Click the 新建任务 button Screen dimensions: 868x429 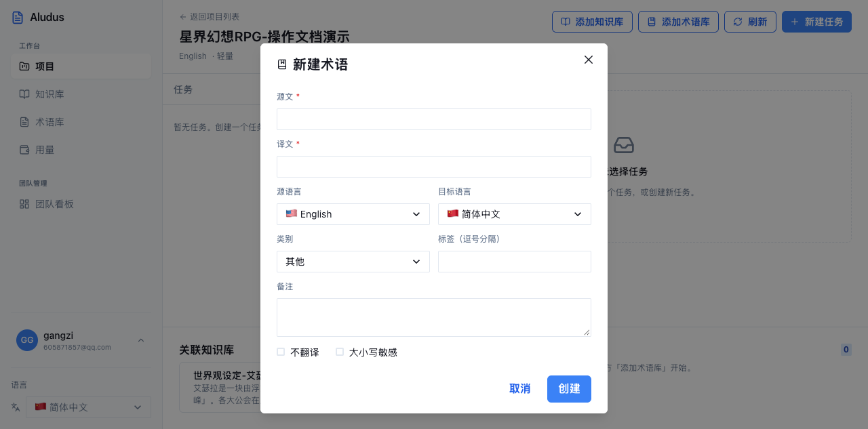(x=817, y=22)
